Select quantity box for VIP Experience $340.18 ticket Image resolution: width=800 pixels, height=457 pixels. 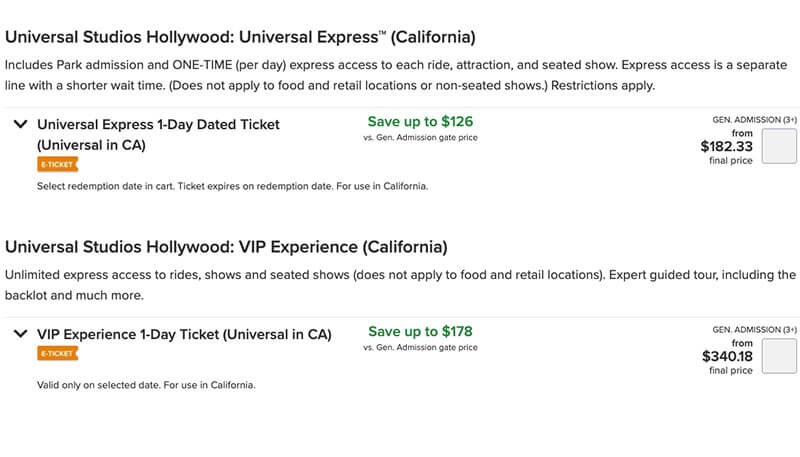[779, 356]
